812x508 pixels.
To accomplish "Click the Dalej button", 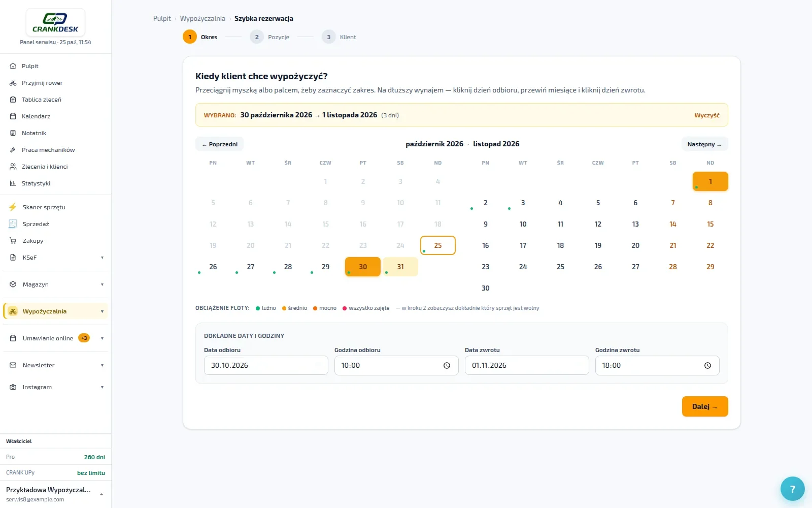I will tap(705, 406).
